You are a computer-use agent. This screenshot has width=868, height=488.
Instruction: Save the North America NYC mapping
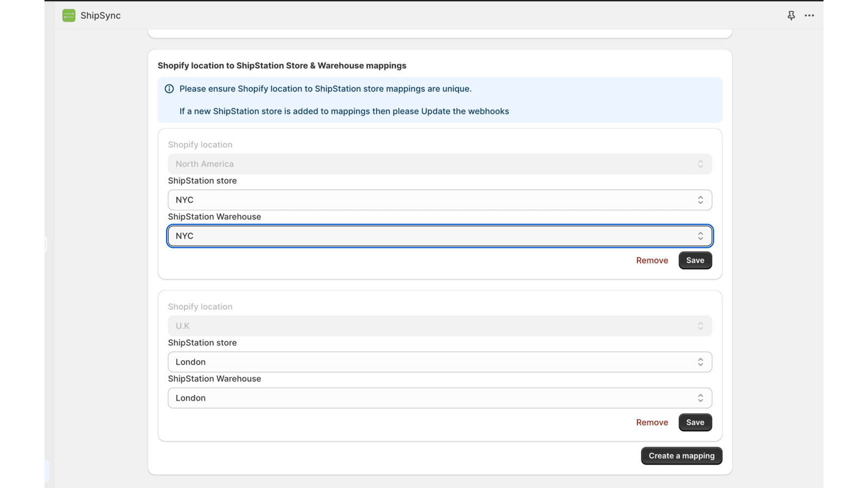[x=695, y=260]
